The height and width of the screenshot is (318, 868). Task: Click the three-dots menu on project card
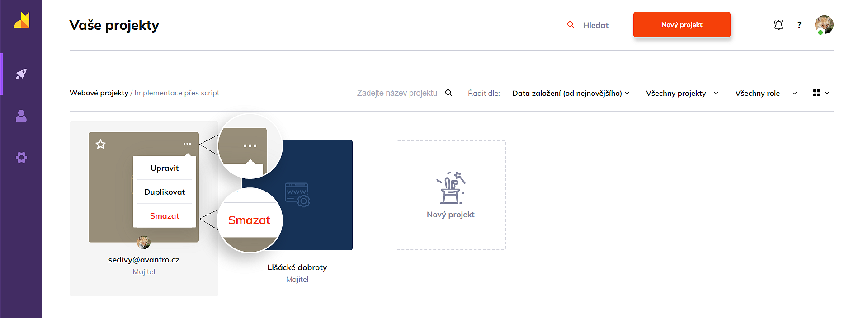coord(187,144)
